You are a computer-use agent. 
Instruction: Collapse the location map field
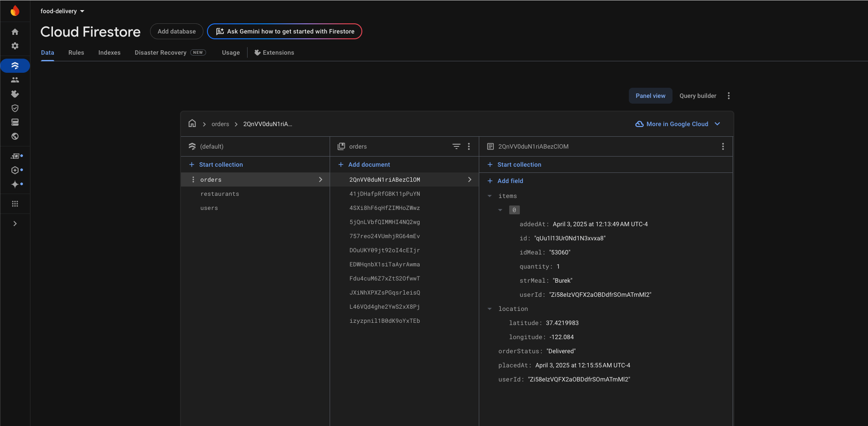(x=489, y=309)
